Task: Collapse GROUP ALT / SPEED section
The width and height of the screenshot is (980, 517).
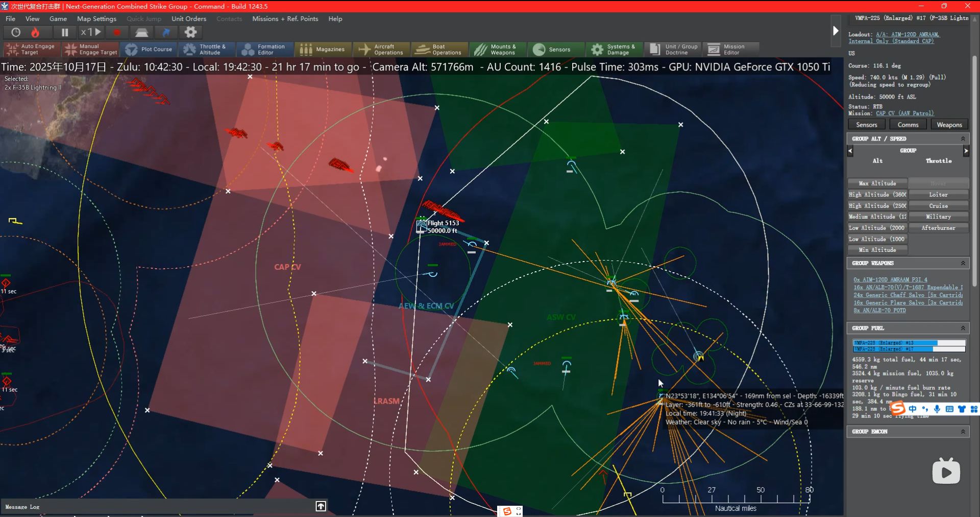Action: pos(963,139)
